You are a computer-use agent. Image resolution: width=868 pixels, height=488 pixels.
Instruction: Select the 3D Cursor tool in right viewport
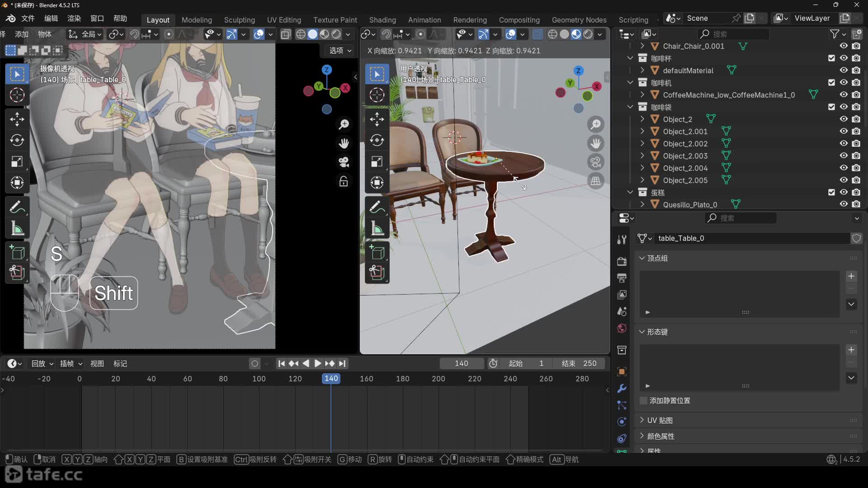tap(377, 95)
